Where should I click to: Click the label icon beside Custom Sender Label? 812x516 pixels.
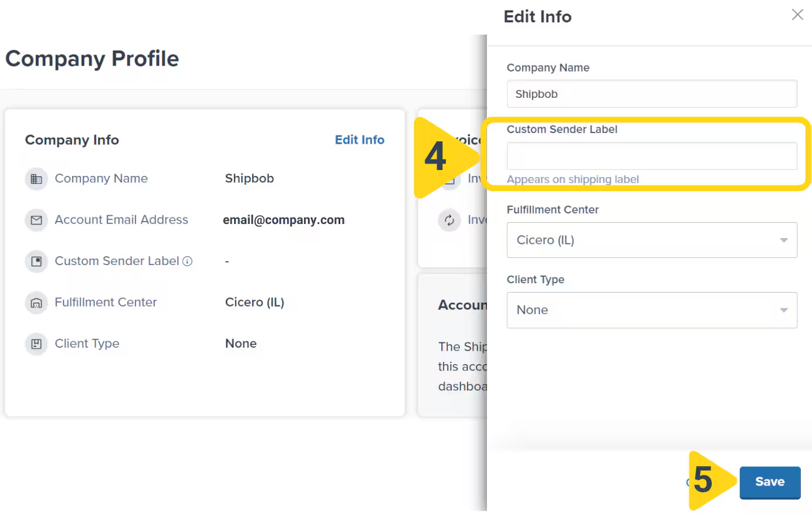[36, 262]
